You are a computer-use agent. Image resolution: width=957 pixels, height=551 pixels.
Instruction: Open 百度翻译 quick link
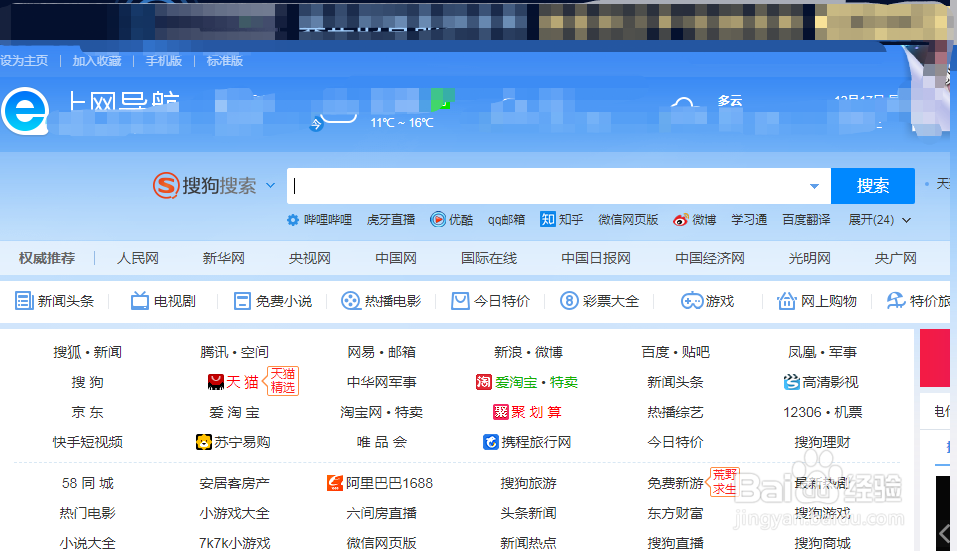(x=806, y=220)
